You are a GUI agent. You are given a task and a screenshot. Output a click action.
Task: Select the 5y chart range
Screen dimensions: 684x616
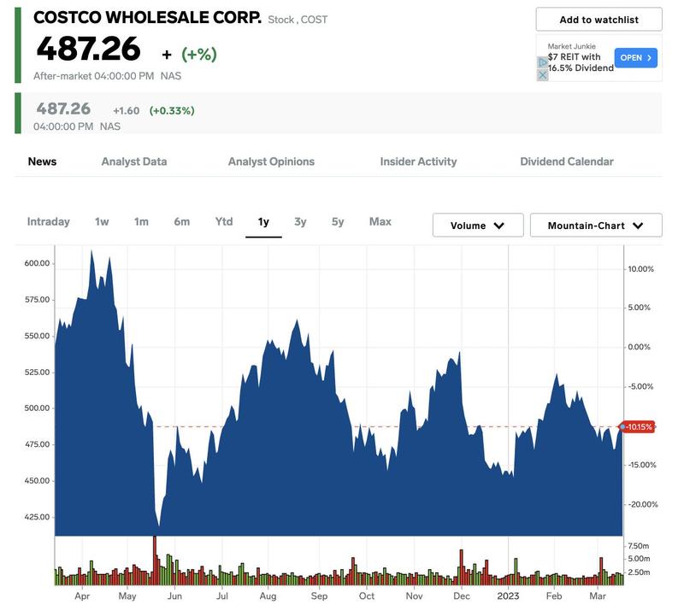338,222
